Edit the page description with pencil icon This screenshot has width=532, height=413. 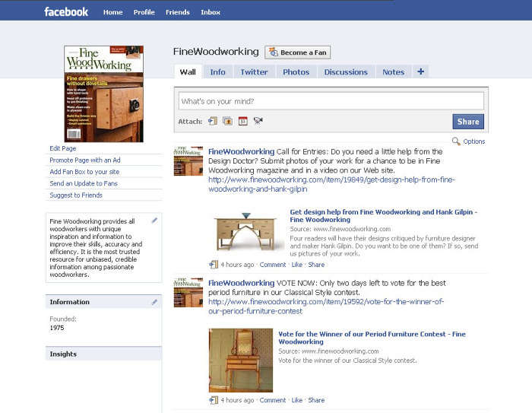[x=154, y=221]
